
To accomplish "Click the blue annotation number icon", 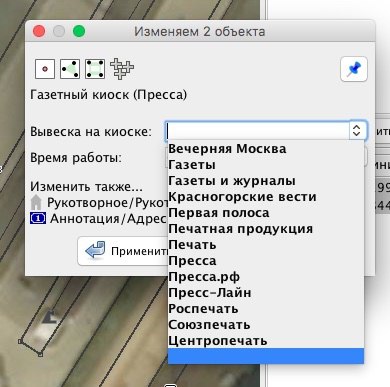I will coord(38,219).
